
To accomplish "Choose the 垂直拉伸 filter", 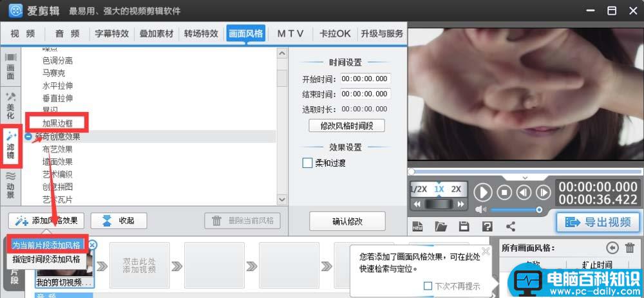I will pyautogui.click(x=57, y=98).
